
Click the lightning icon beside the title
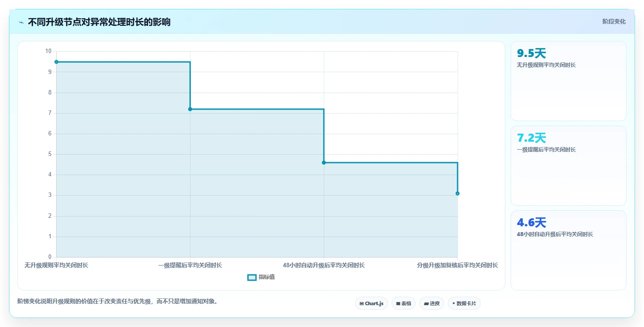point(21,22)
